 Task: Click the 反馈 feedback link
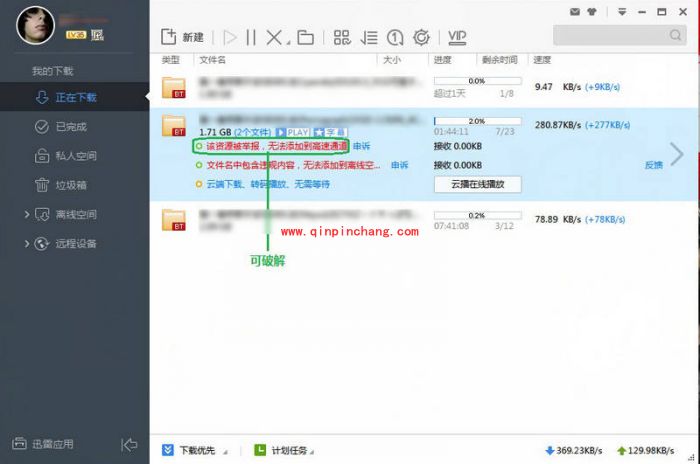point(654,165)
